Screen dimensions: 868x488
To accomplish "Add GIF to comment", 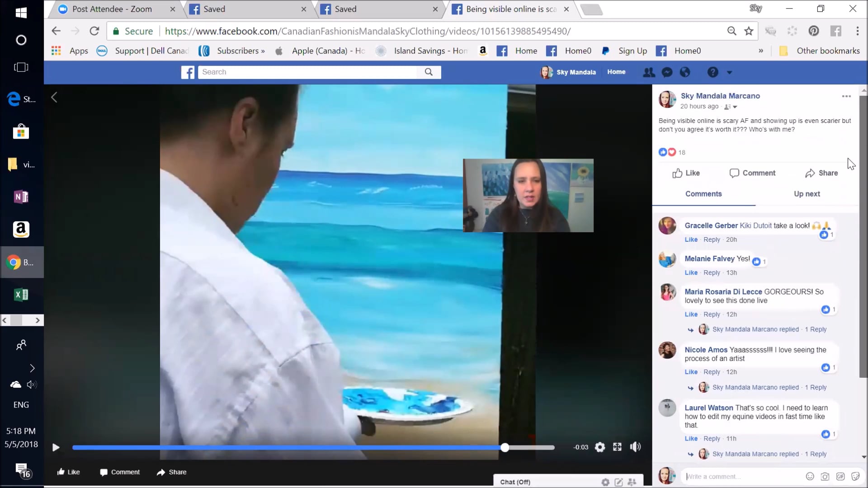I will (x=840, y=476).
